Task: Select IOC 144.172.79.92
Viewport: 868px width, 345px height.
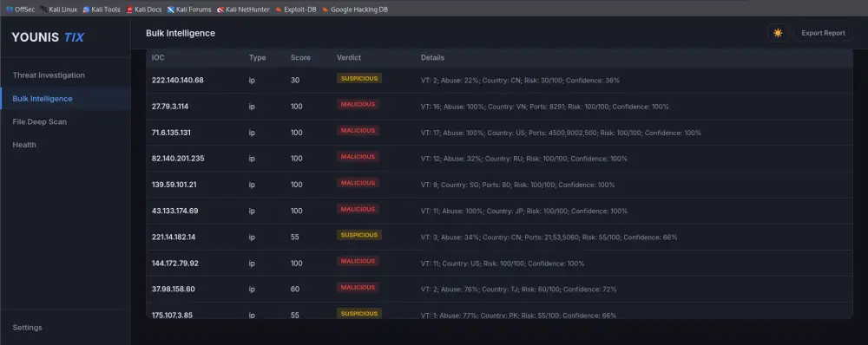Action: [175, 264]
